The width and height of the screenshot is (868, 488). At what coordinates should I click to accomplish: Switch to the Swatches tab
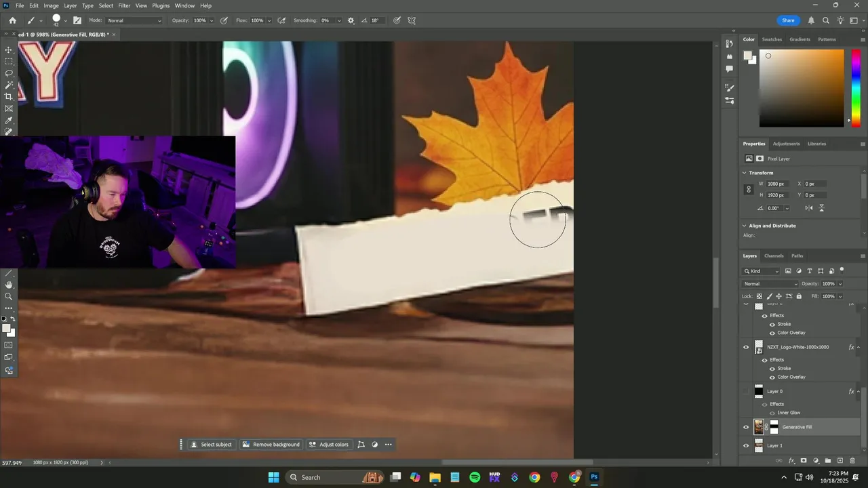point(772,39)
